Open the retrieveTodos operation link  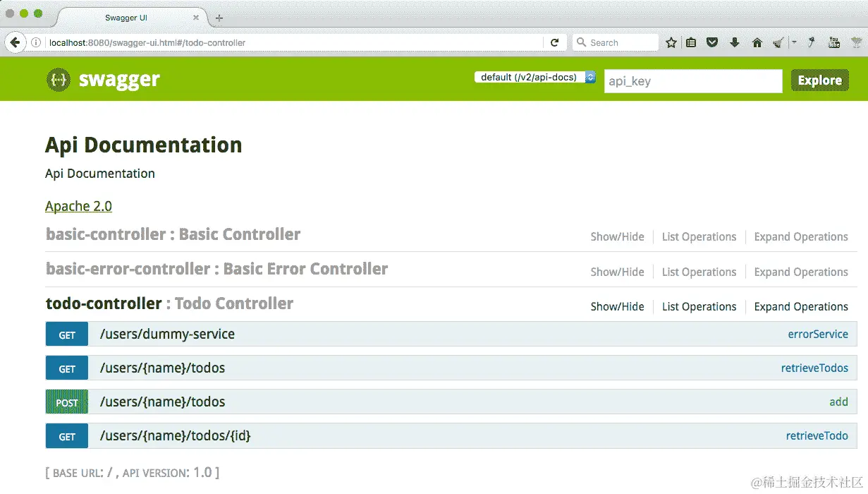(814, 368)
